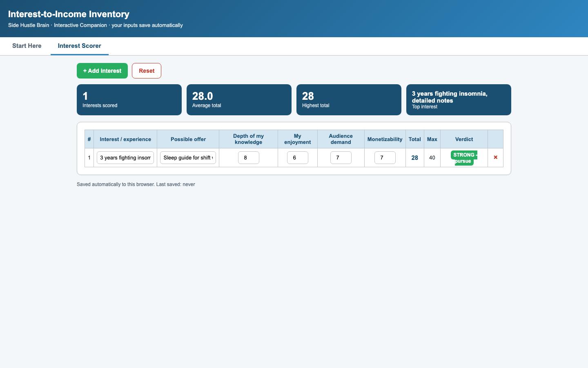Click the Max value 40 in row 1

(x=432, y=157)
